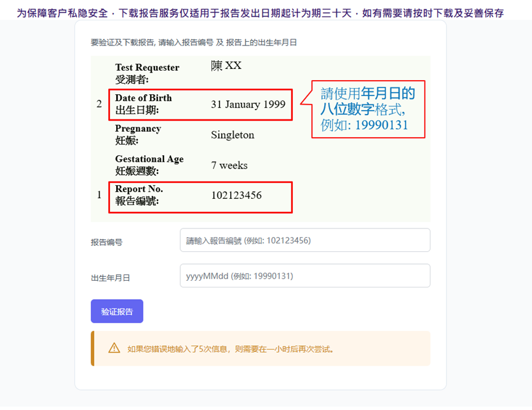Click the requester name 陳 XX

pyautogui.click(x=226, y=66)
